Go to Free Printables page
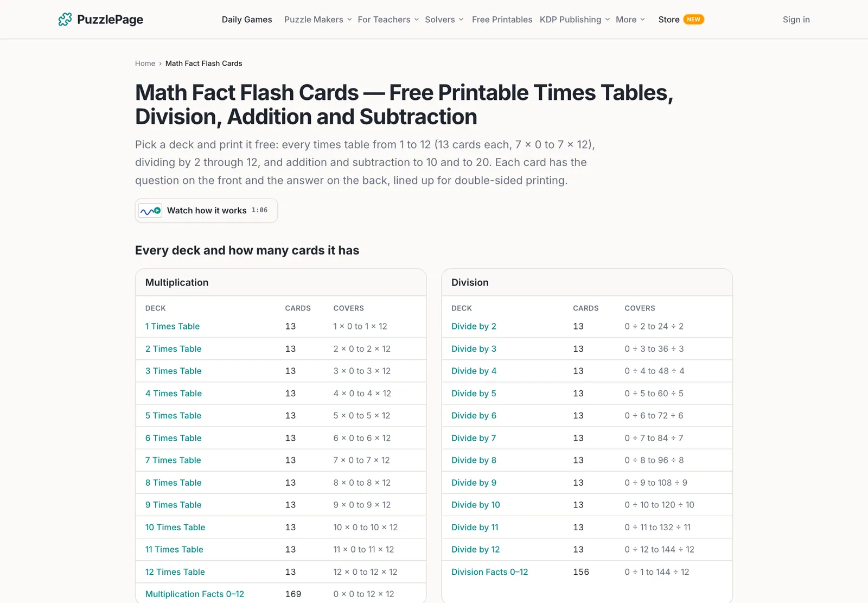868x603 pixels. point(502,20)
